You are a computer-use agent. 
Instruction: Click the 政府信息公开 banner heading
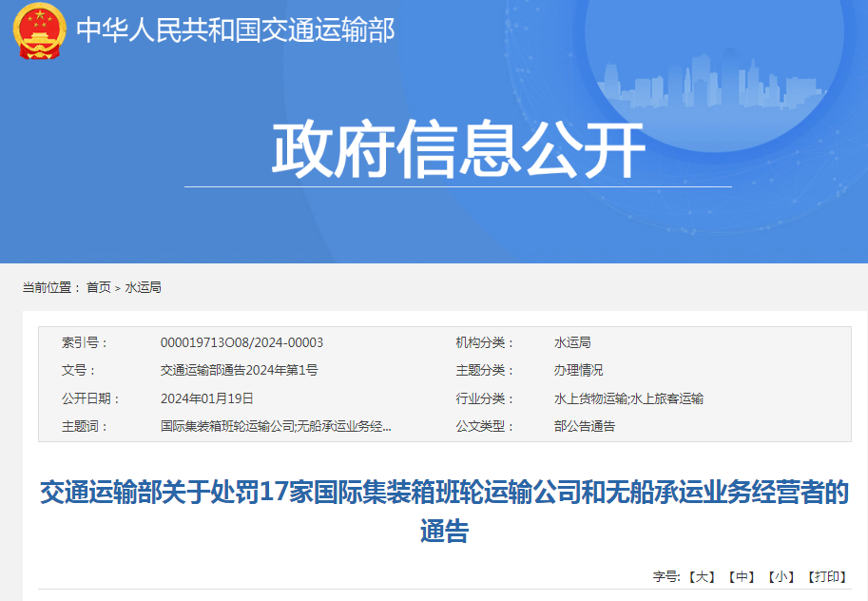[x=458, y=149]
